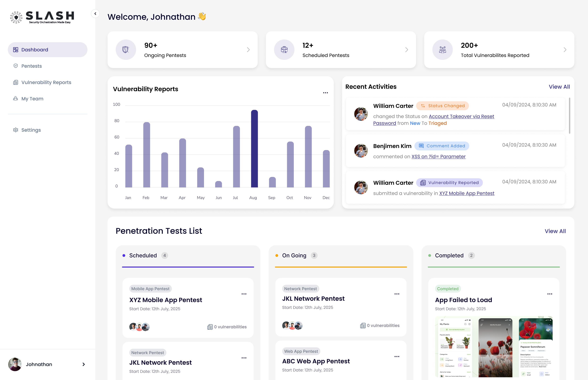Open the Vulnerability Reports chart options menu
The image size is (588, 380).
pyautogui.click(x=325, y=93)
